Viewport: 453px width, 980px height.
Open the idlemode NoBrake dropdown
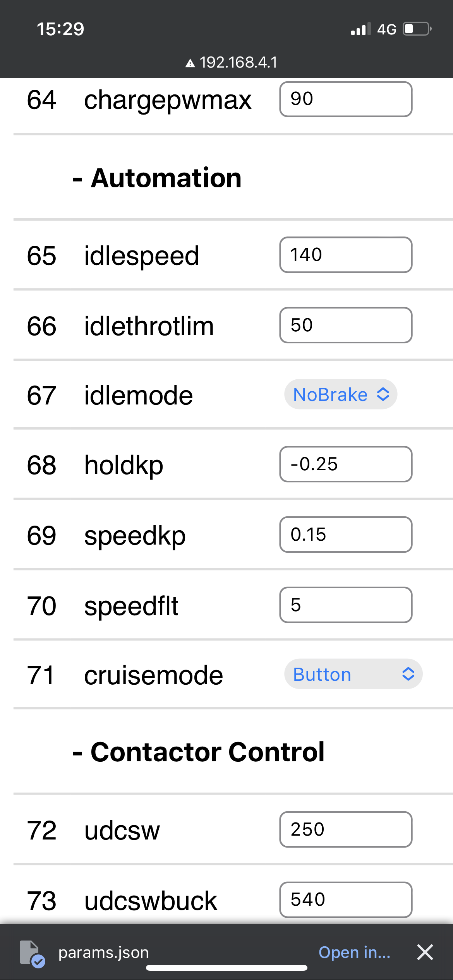point(340,394)
